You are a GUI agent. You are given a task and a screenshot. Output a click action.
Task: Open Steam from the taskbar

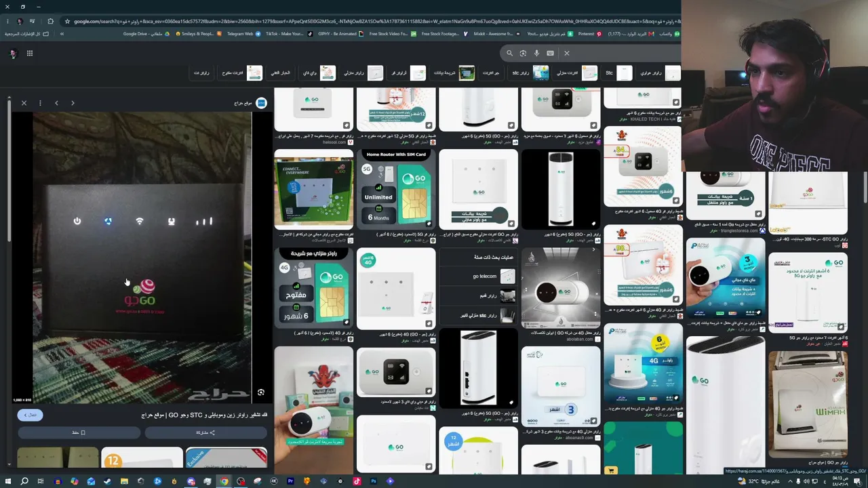click(108, 481)
